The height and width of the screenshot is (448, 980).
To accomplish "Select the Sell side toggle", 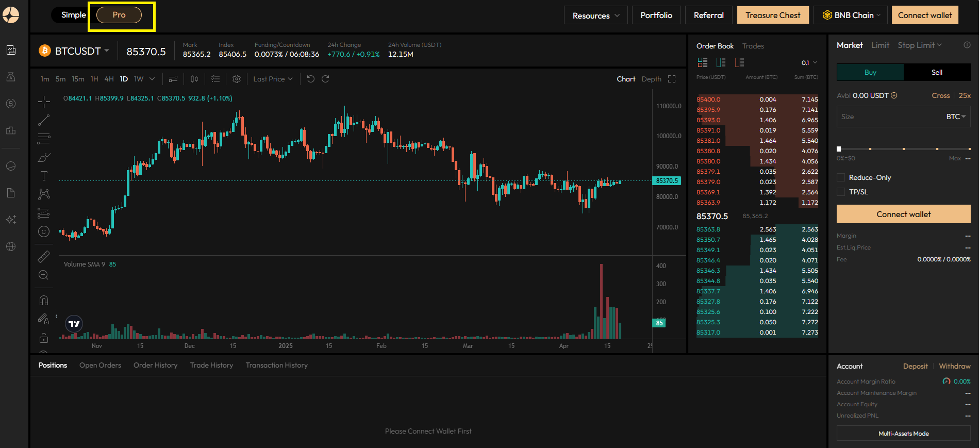I will pyautogui.click(x=937, y=72).
